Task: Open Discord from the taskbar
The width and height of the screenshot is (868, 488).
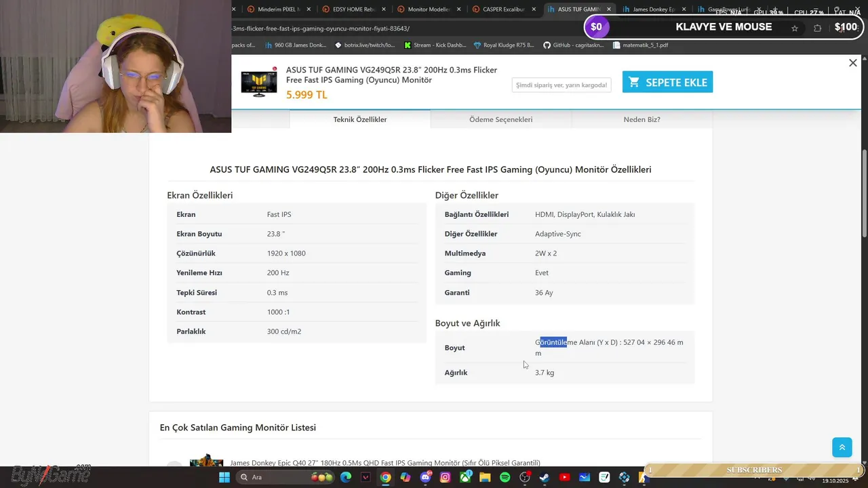Action: coord(425,477)
